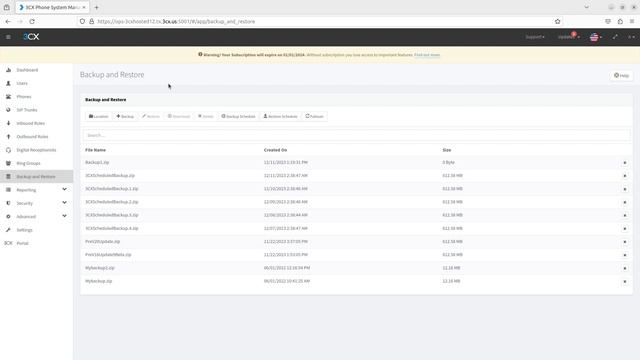The image size is (640, 360).
Task: Close the 3CX Phone System tab
Action: point(84,7)
